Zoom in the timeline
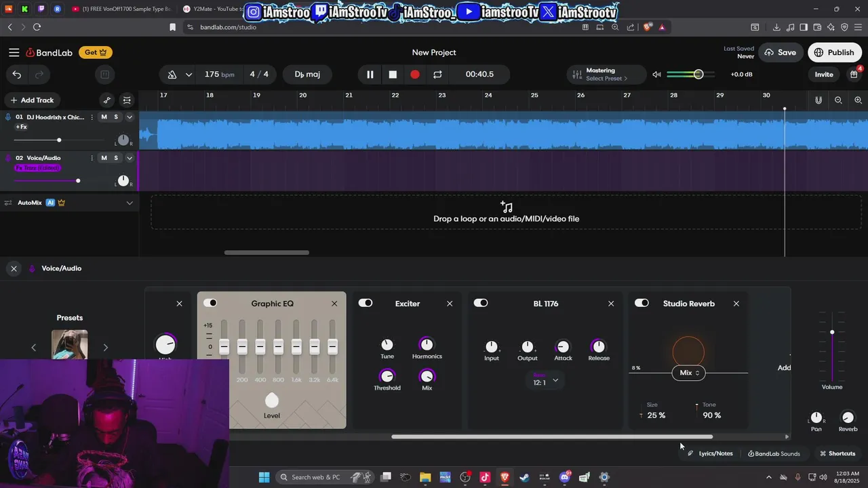Screen dimensions: 868x488 [x=858, y=100]
